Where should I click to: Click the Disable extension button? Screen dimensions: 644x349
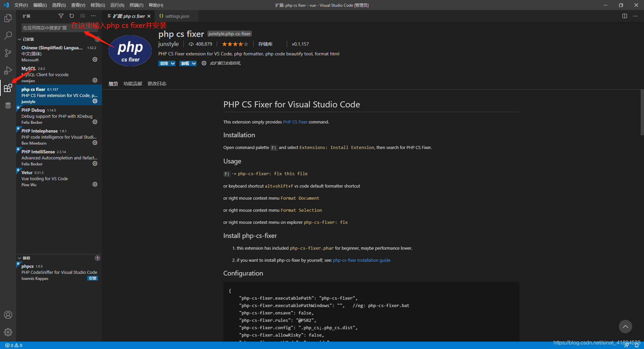click(x=164, y=63)
